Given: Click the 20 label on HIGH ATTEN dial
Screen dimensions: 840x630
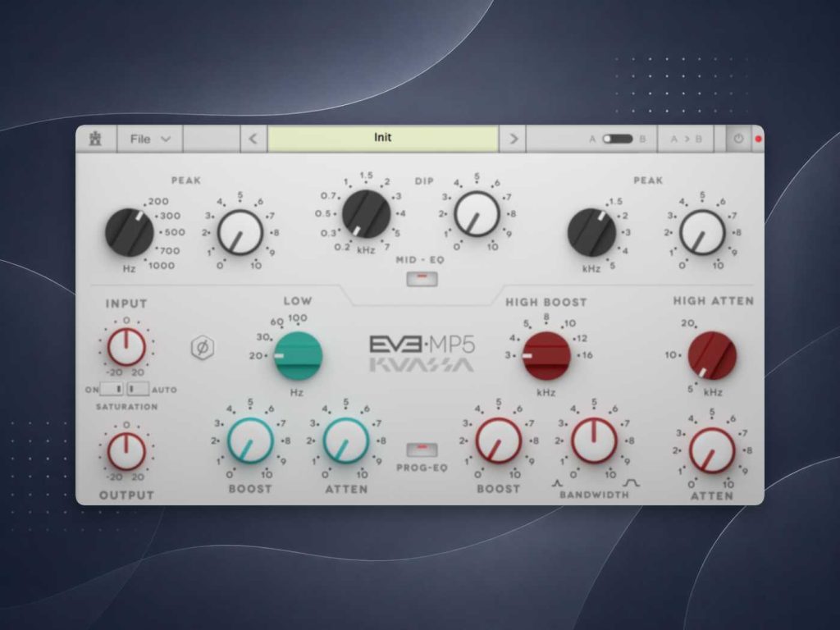Looking at the screenshot, I should [x=688, y=323].
